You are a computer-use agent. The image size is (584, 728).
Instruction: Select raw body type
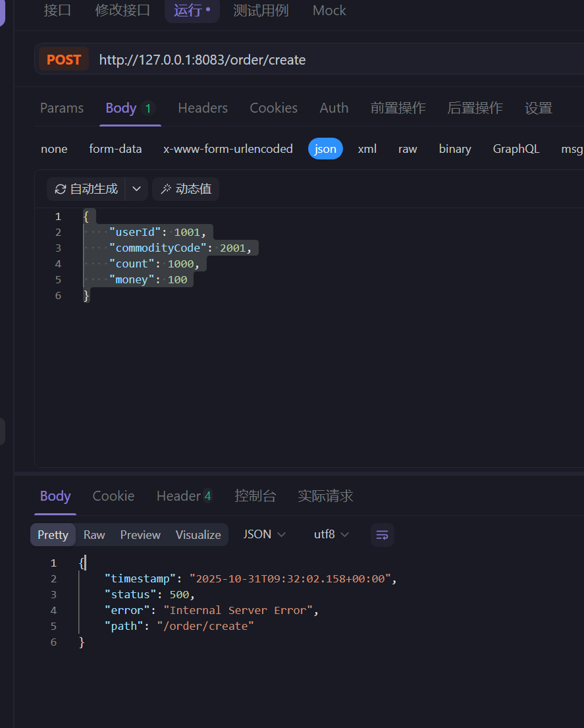point(408,149)
